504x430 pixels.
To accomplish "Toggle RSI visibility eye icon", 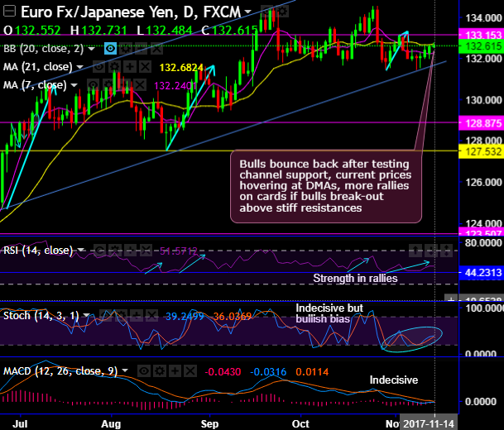I will [100, 251].
